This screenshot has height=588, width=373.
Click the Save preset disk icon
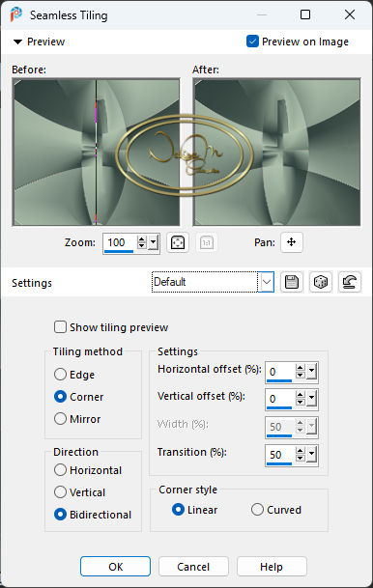click(292, 282)
